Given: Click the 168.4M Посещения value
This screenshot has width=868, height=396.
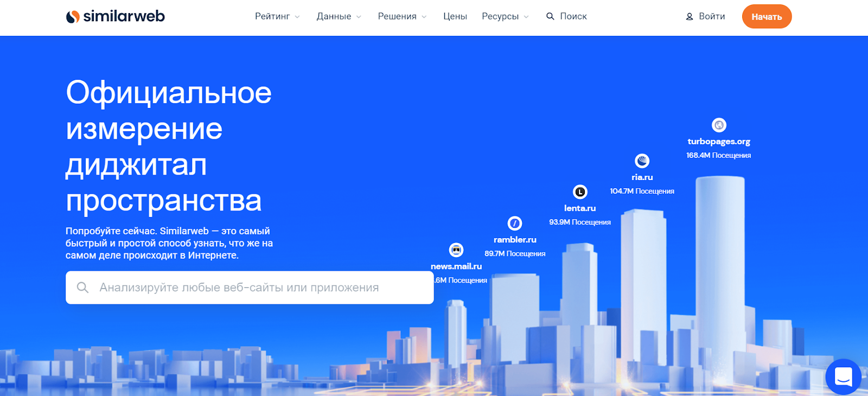Looking at the screenshot, I should pyautogui.click(x=719, y=156).
